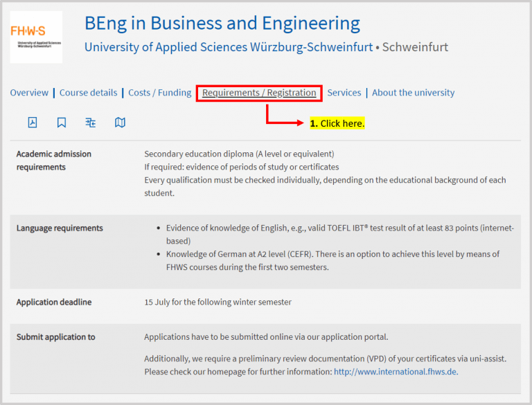Open the About the university tab
The image size is (532, 405).
coord(414,93)
